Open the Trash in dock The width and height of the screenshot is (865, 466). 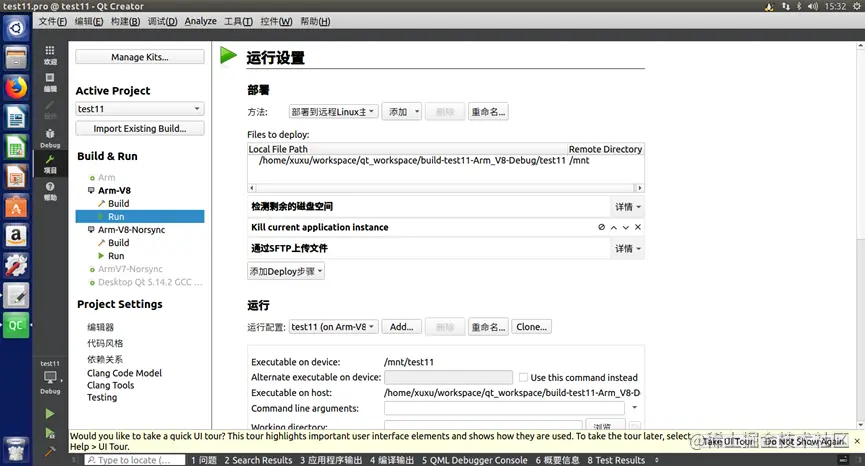[15, 448]
